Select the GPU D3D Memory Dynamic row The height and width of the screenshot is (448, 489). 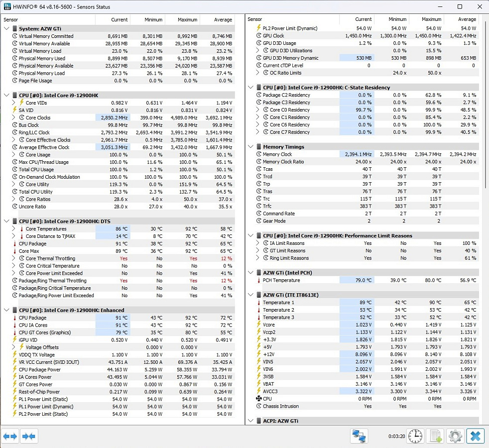[x=367, y=58]
